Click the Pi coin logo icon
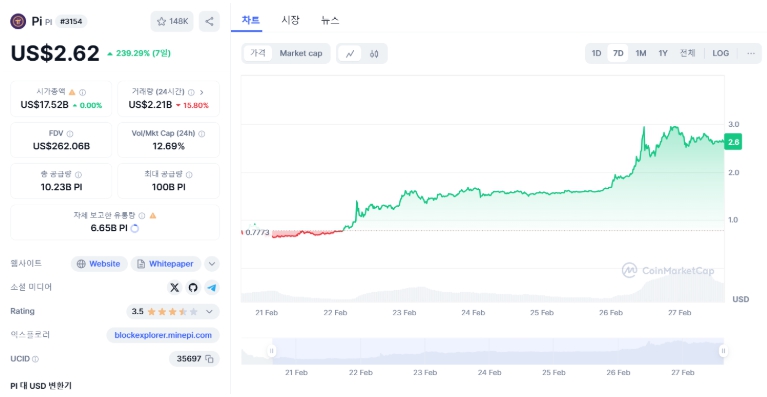Image resolution: width=767 pixels, height=397 pixels. pos(18,22)
